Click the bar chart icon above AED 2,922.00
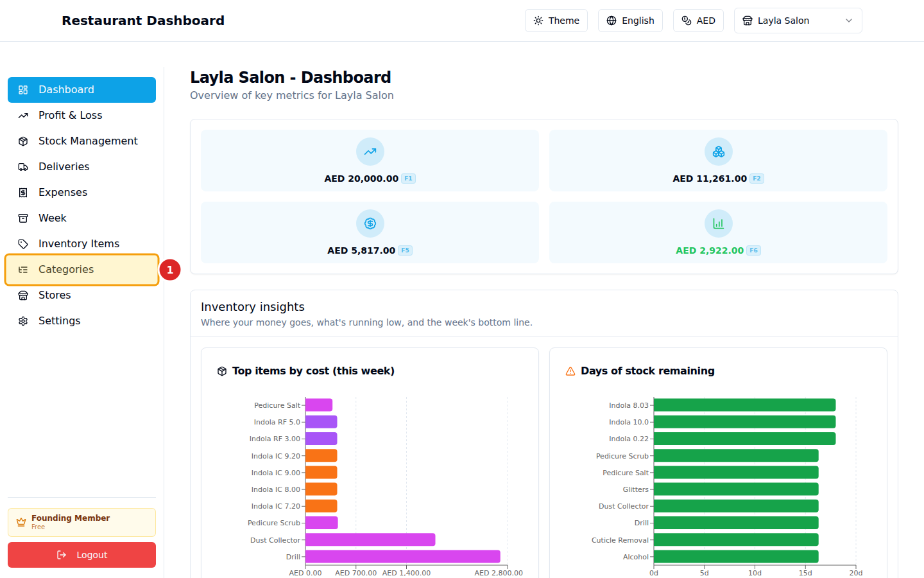The image size is (924, 578). click(x=718, y=223)
